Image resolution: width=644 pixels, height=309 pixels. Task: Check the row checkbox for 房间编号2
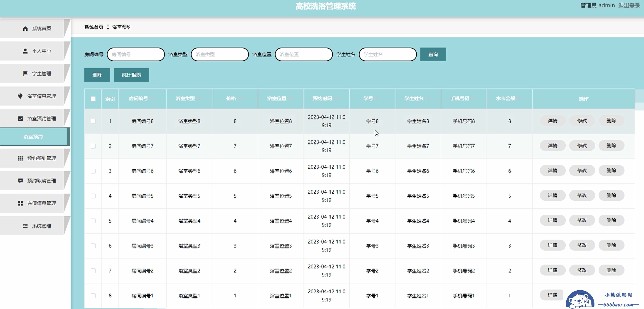pos(93,271)
